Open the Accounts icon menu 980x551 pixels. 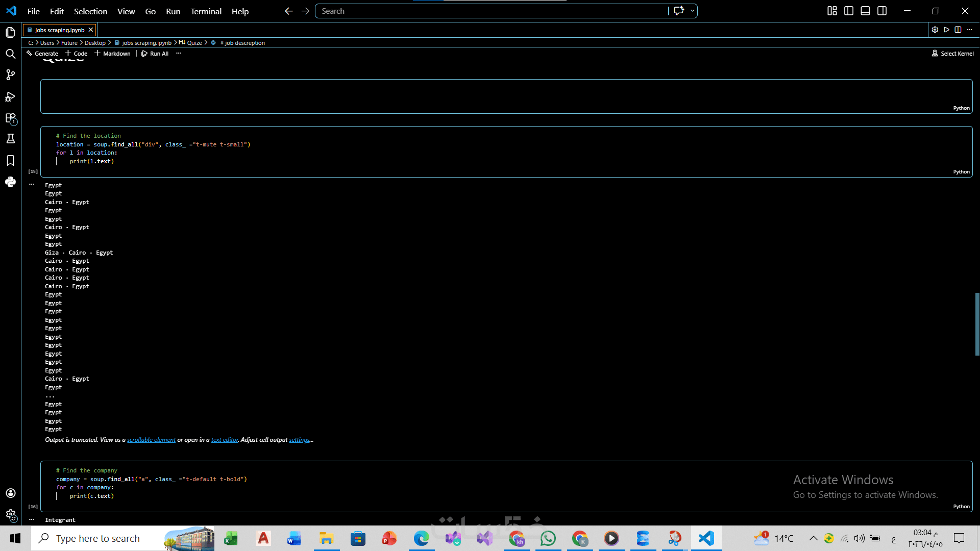click(x=10, y=493)
